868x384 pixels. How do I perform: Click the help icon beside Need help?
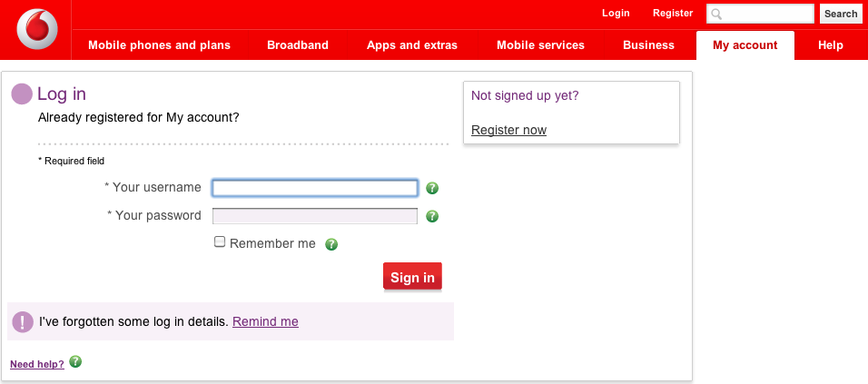click(75, 362)
